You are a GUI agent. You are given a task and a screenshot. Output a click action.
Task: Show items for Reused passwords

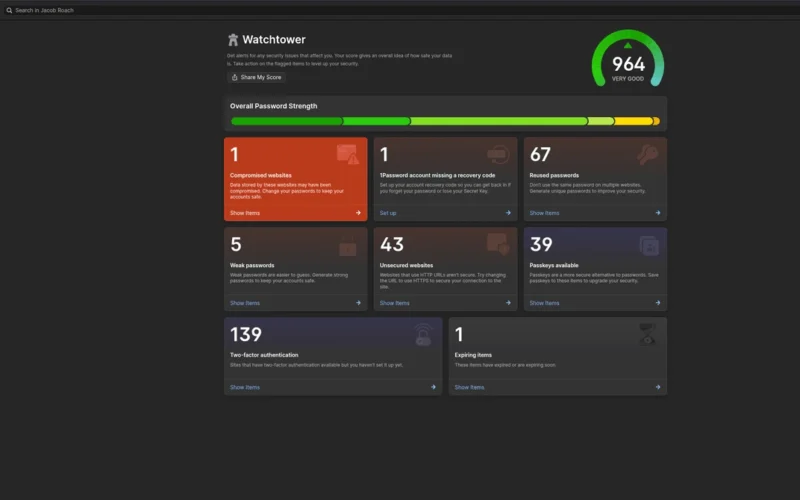(x=544, y=213)
